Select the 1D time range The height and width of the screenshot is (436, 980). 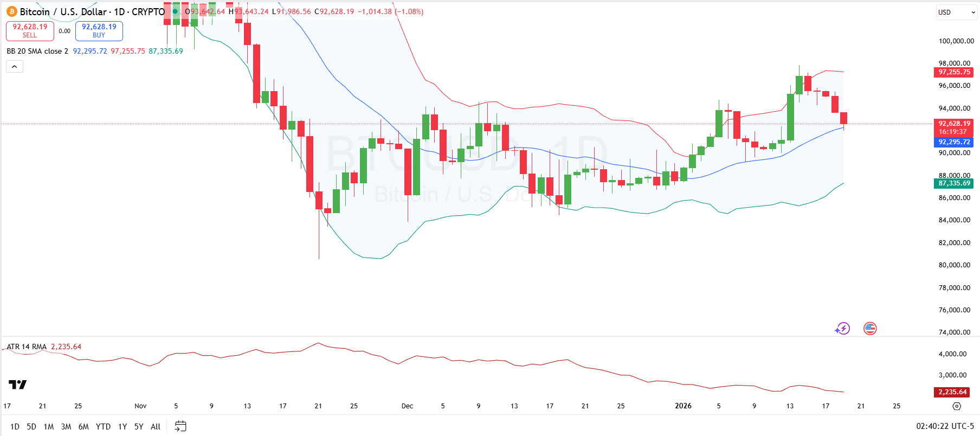point(15,427)
